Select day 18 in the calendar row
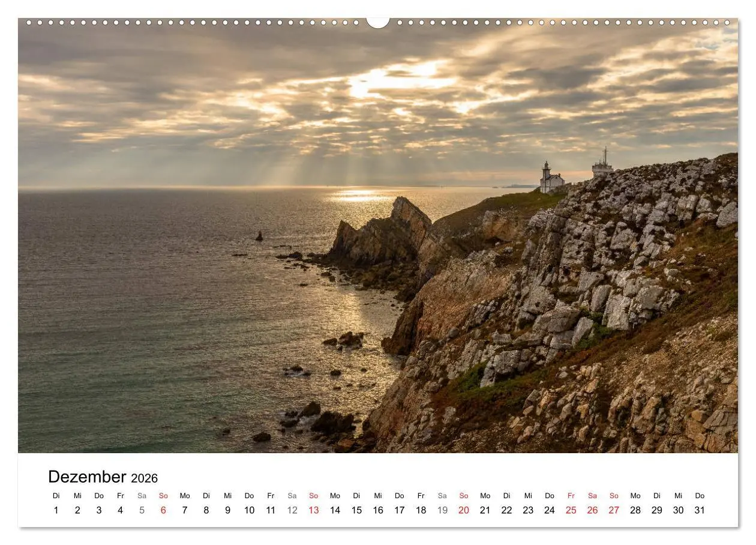Viewport: 756px width, 545px height. 421,510
